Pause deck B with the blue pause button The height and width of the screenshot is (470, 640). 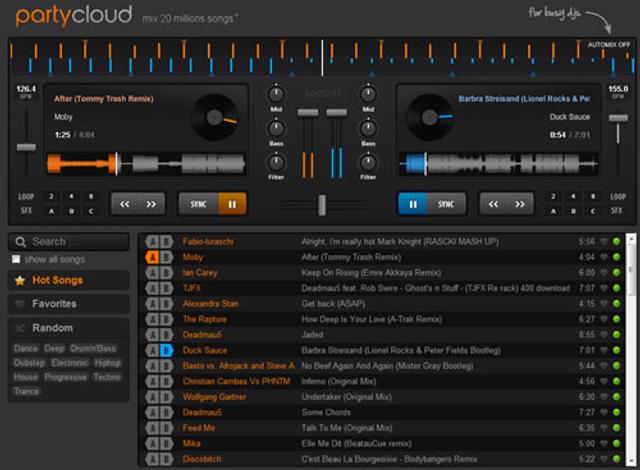click(x=413, y=204)
